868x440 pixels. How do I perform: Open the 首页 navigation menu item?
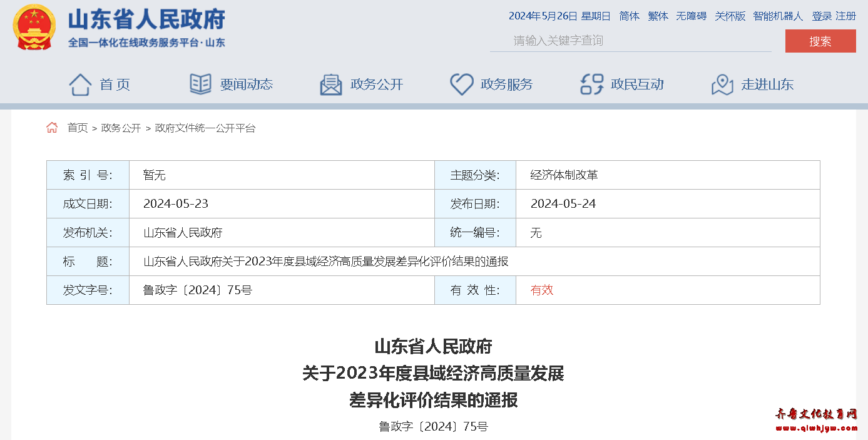115,84
